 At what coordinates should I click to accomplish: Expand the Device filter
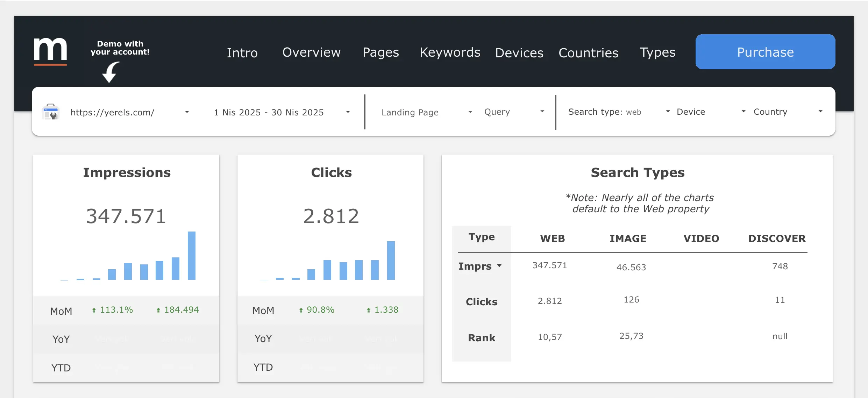743,112
